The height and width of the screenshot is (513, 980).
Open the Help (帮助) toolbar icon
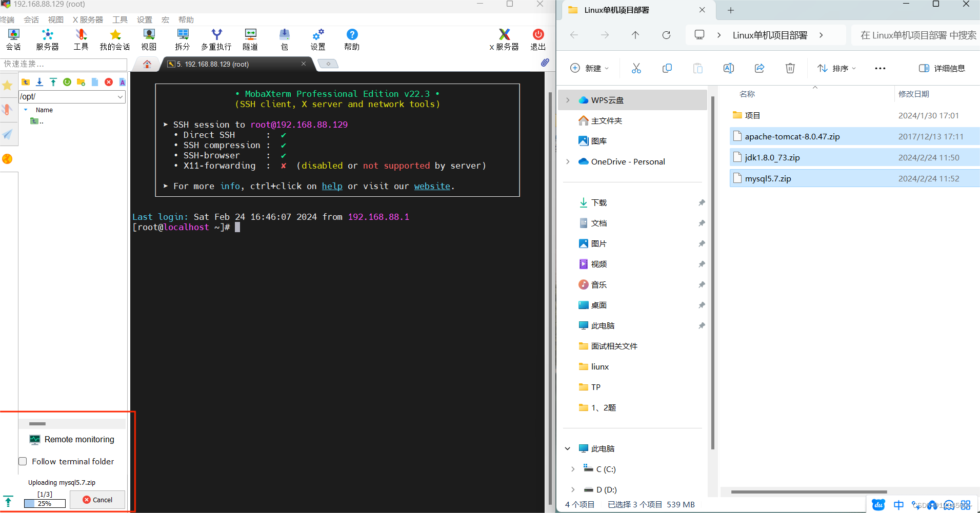[x=352, y=39]
